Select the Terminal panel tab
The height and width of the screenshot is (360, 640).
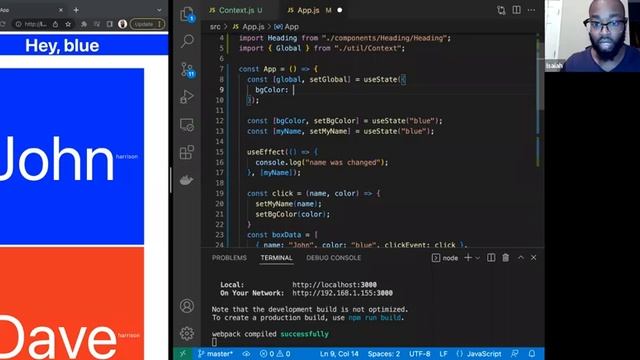[276, 258]
